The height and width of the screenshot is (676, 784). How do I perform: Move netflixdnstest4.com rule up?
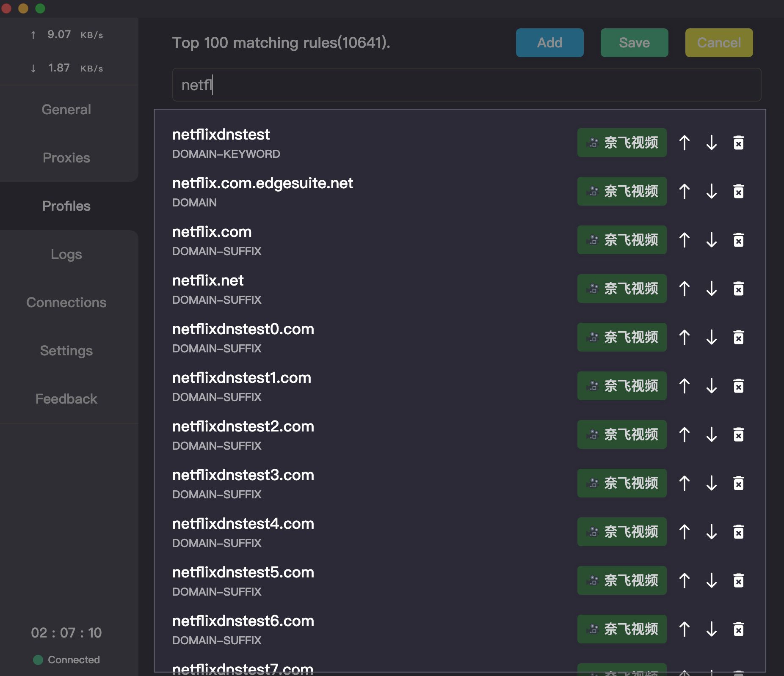coord(685,532)
